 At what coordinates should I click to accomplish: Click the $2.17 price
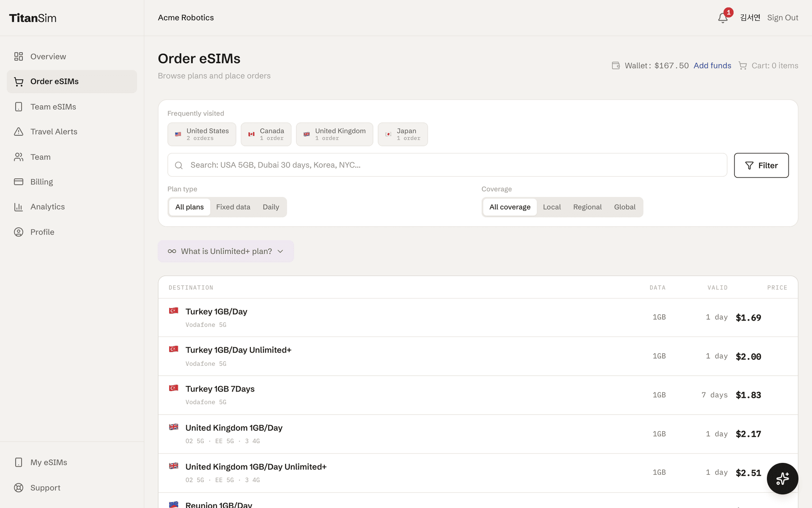[x=748, y=434]
